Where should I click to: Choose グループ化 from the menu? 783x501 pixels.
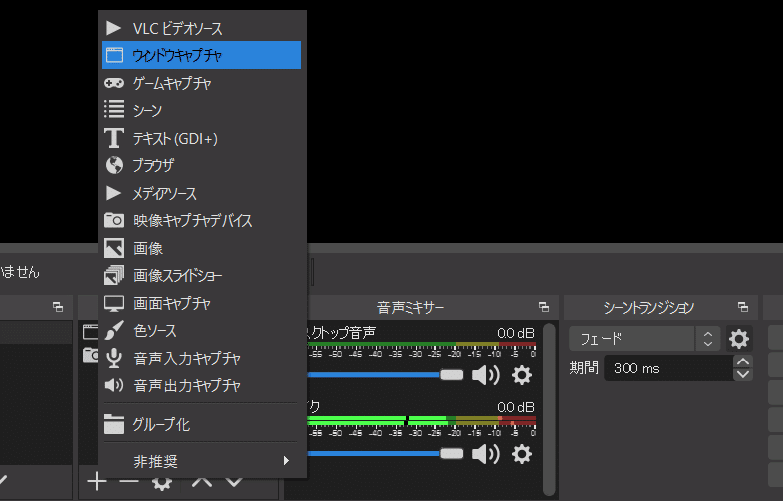[201, 424]
